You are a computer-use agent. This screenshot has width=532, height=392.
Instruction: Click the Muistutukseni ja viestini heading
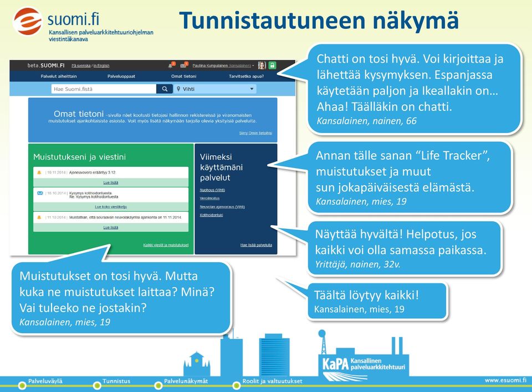79,157
